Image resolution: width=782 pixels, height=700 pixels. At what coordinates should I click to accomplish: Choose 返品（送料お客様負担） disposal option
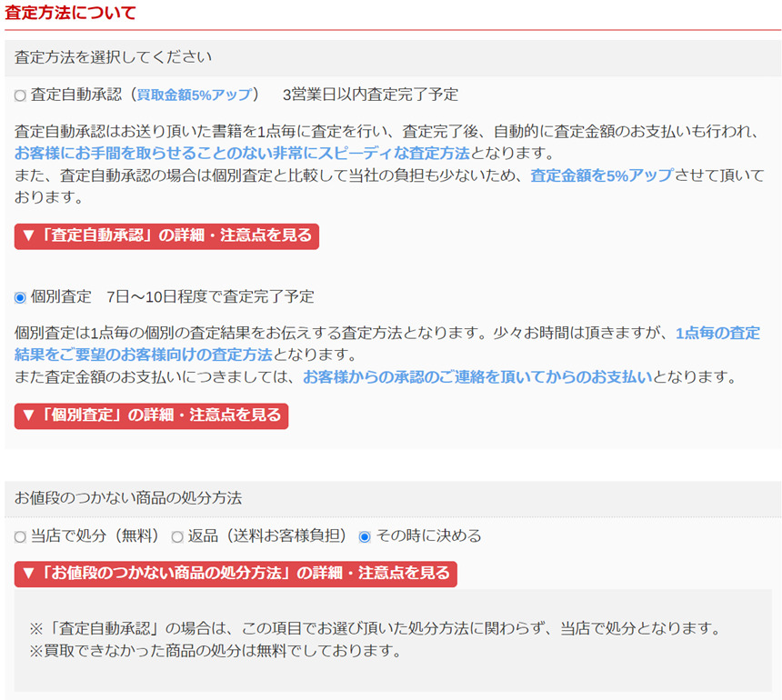[x=177, y=537]
